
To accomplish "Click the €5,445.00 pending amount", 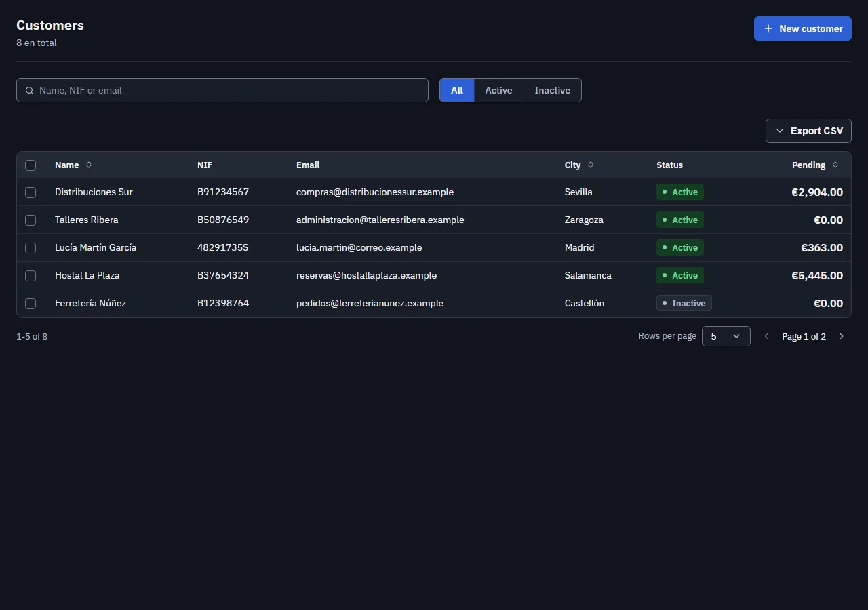I will pyautogui.click(x=817, y=276).
